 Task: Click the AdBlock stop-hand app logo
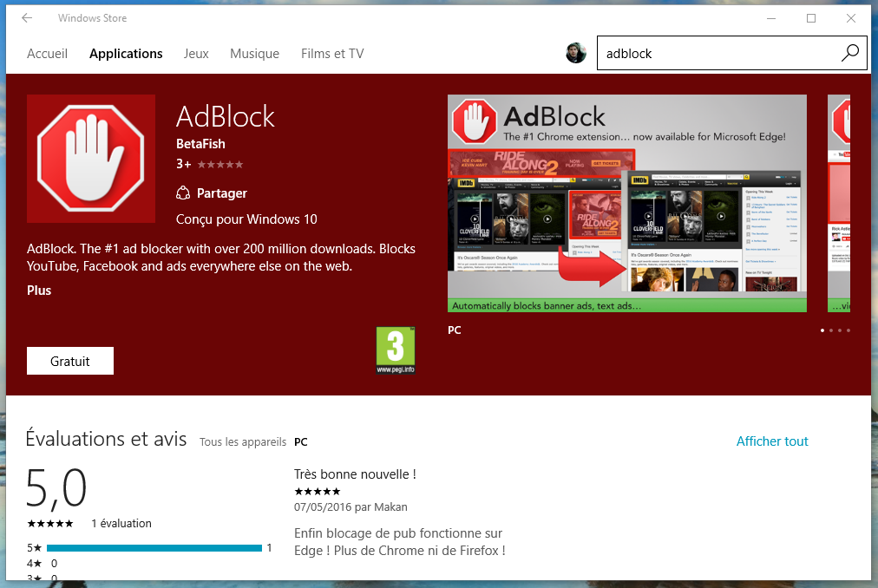(x=91, y=159)
